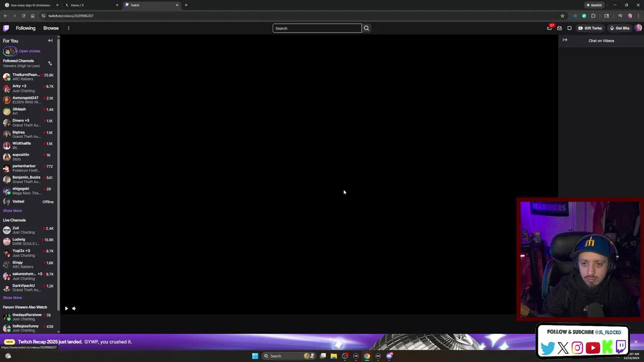This screenshot has height=362, width=644.
Task: Open the Extensions puzzle icon
Action: 593,16
